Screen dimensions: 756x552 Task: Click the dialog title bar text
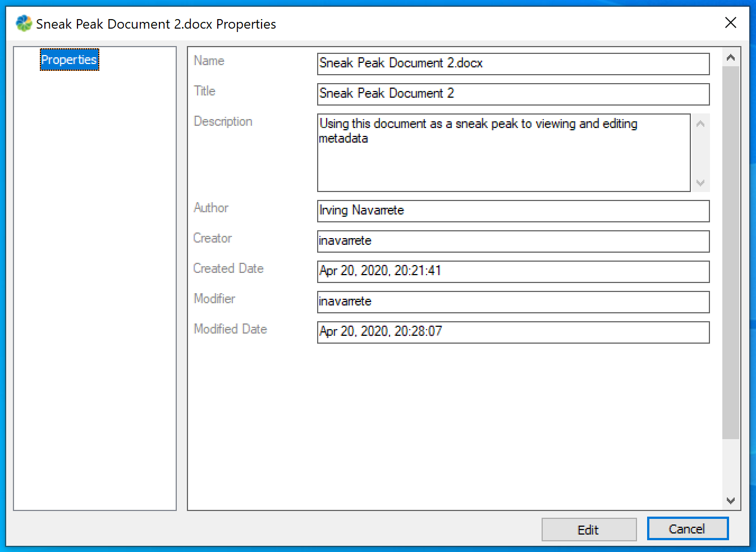click(x=156, y=24)
